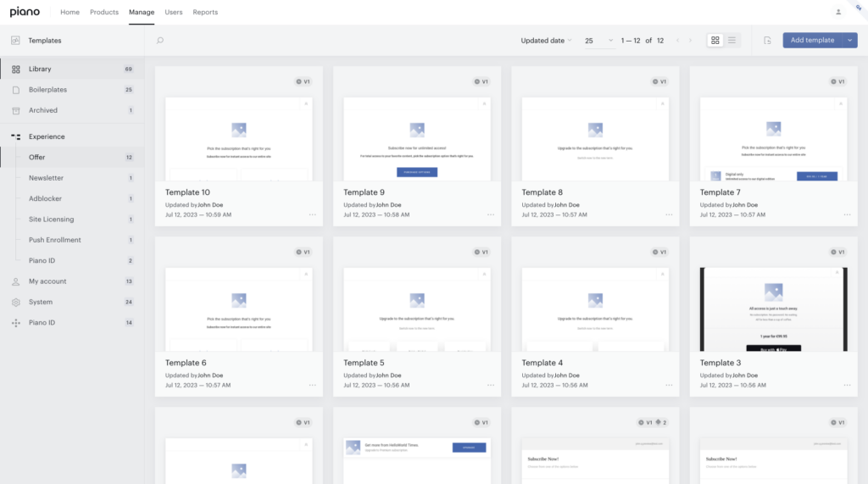868x484 pixels.
Task: Open Template 10 three-dot options menu
Action: click(x=313, y=214)
